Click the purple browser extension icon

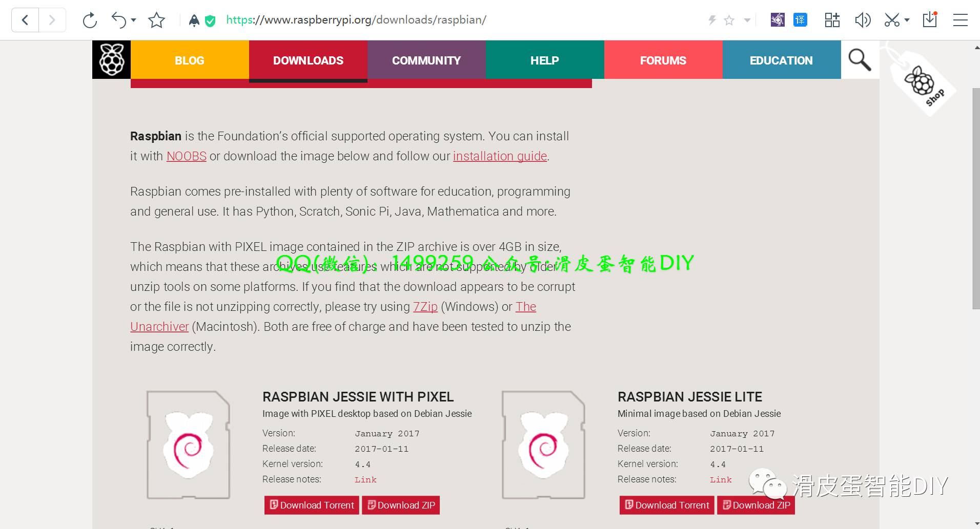click(778, 20)
